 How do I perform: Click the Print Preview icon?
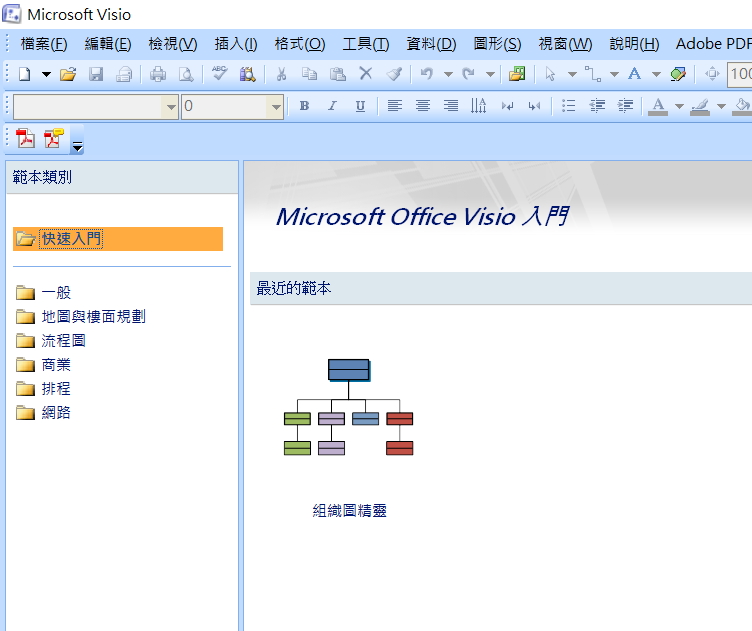(186, 74)
